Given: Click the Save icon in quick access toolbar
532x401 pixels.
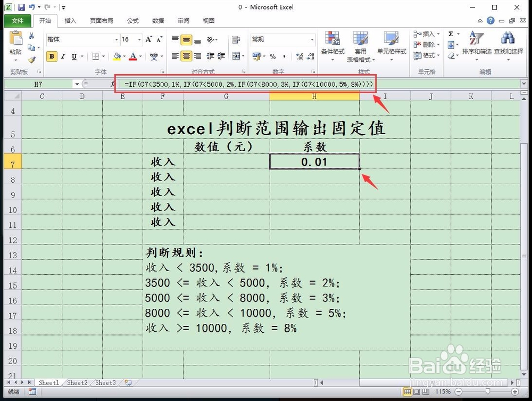Looking at the screenshot, I should point(21,7).
